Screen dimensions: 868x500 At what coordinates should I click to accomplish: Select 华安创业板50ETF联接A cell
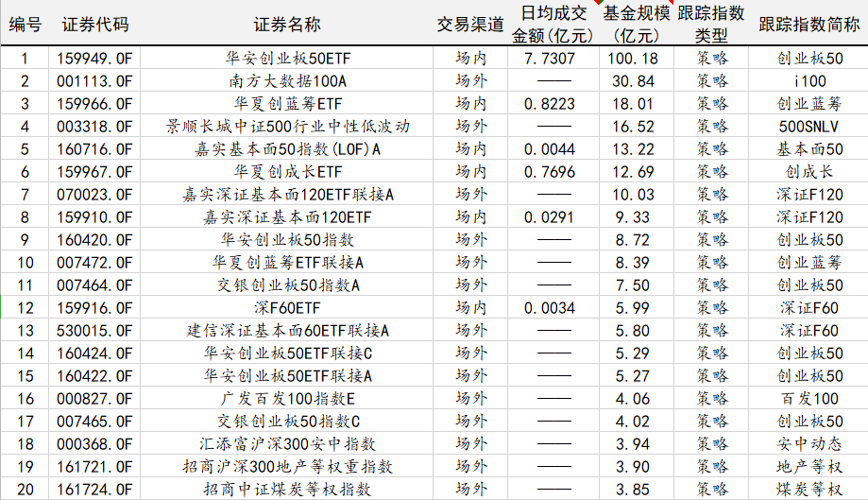click(x=287, y=376)
